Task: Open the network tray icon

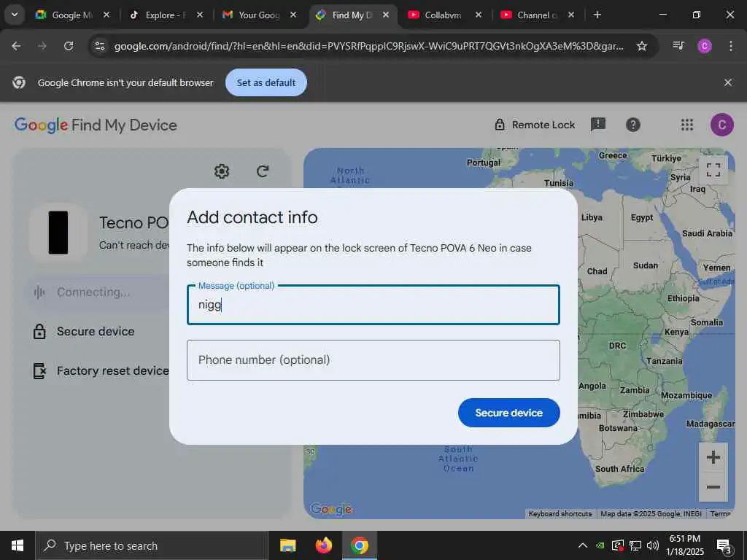Action: pyautogui.click(x=635, y=545)
